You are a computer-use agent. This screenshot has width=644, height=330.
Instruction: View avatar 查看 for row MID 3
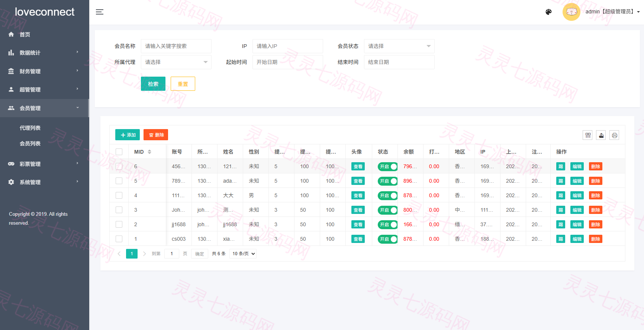pyautogui.click(x=358, y=210)
